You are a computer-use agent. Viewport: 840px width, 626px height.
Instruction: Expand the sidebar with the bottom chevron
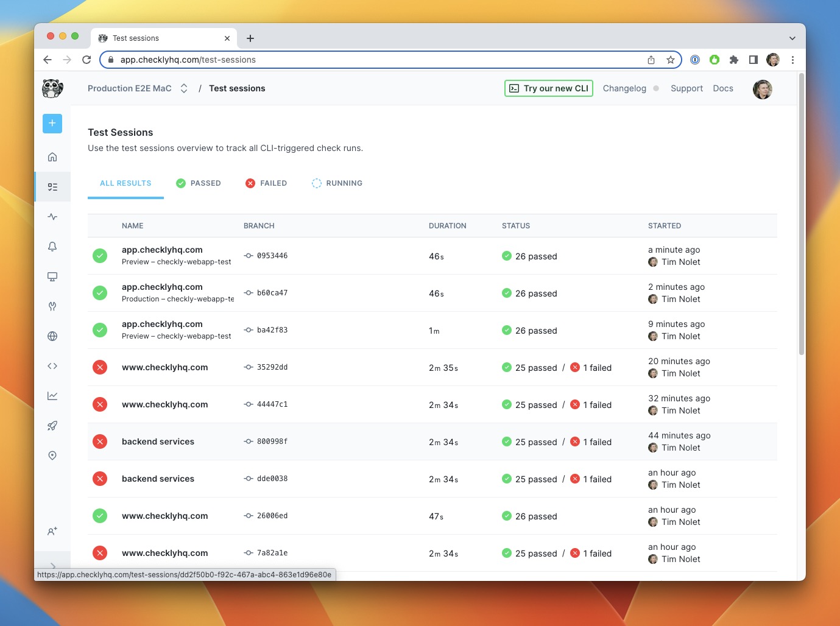tap(52, 566)
